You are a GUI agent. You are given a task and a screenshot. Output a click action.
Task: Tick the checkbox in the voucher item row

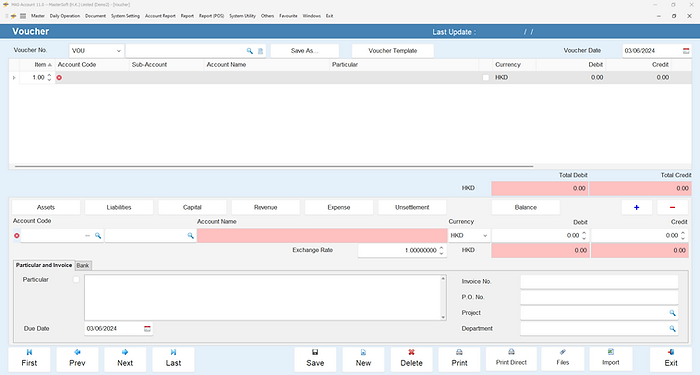point(486,77)
